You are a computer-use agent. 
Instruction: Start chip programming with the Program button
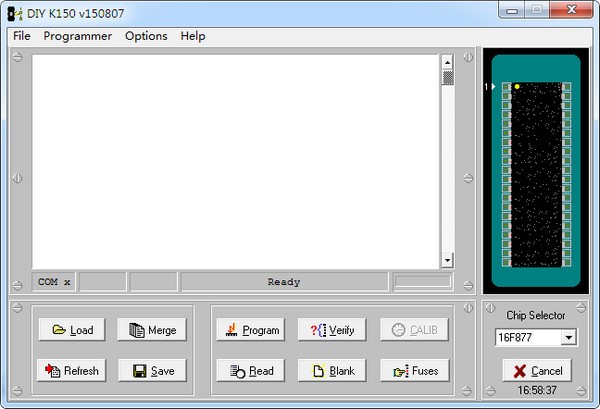(250, 330)
